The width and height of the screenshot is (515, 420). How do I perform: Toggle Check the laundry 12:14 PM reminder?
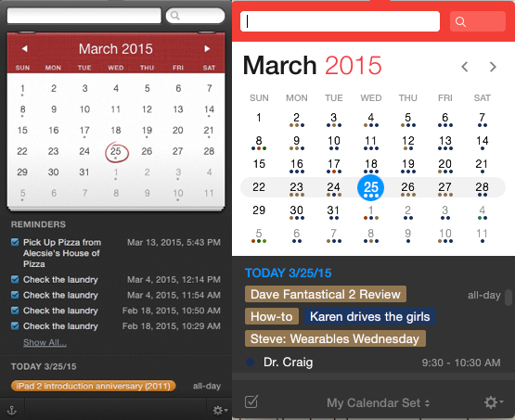15,280
